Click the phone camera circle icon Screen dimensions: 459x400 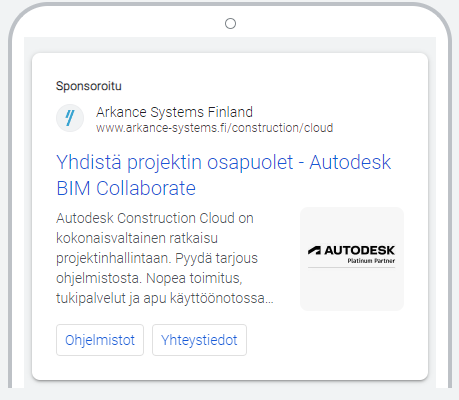click(x=230, y=24)
